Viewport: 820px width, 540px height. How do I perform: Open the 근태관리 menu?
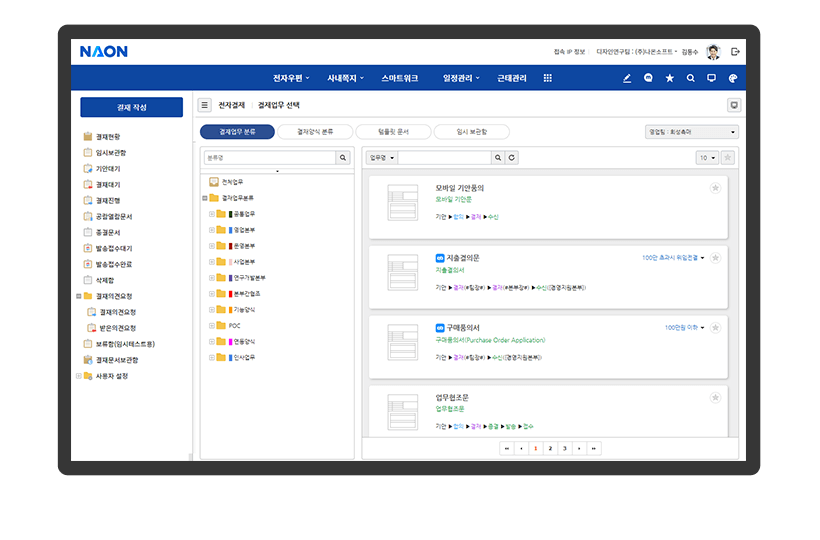coord(511,78)
